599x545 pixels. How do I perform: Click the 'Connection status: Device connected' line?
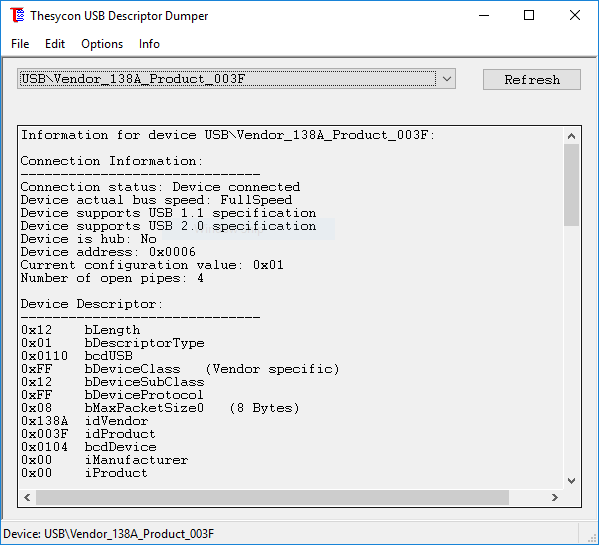point(160,187)
